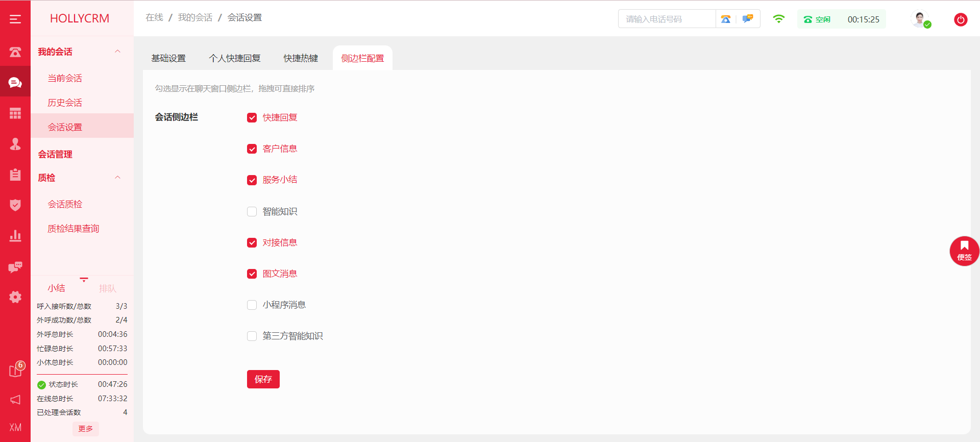The image size is (980, 442).
Task: Open the user avatar profile
Action: coord(920,19)
